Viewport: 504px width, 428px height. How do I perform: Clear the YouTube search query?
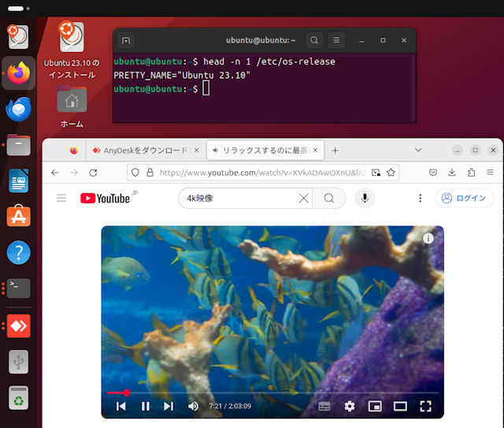pyautogui.click(x=304, y=198)
